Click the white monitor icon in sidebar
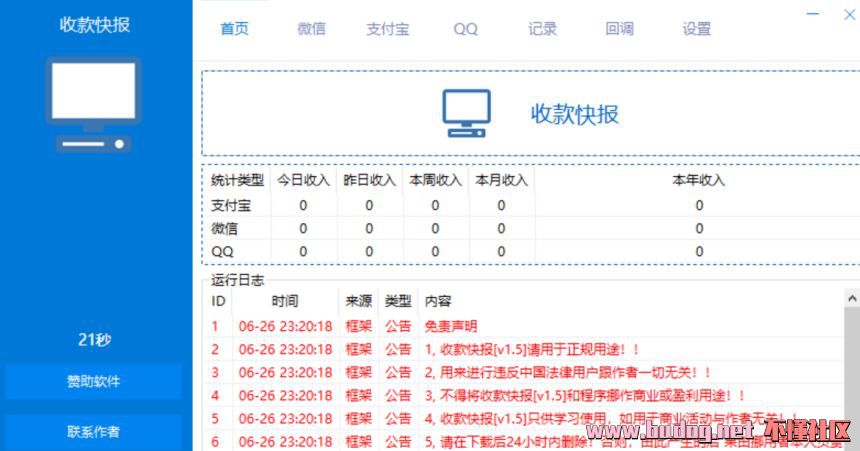The image size is (860, 451). pos(93,104)
